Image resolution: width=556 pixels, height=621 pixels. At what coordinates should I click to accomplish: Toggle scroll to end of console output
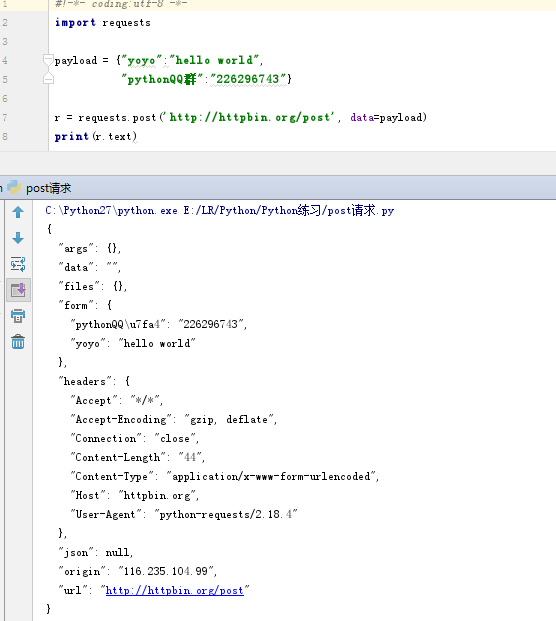tap(18, 290)
